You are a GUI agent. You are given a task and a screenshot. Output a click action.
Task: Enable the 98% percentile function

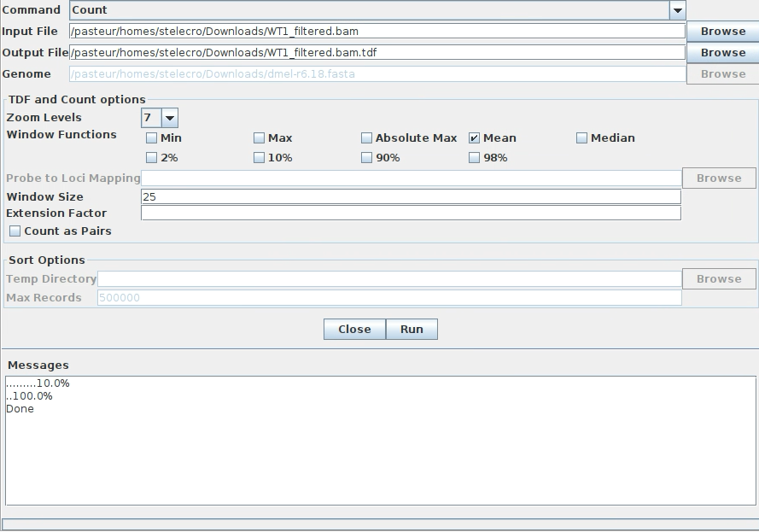click(x=474, y=157)
